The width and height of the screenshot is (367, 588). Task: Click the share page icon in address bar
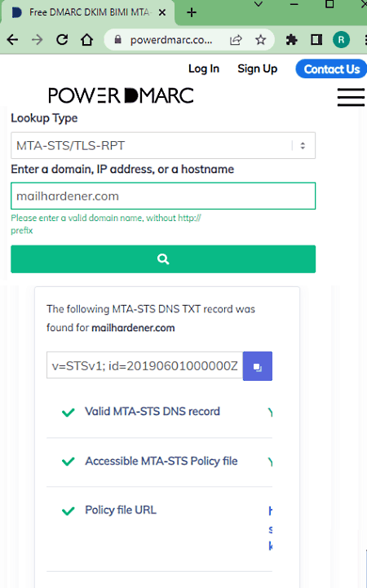(236, 40)
